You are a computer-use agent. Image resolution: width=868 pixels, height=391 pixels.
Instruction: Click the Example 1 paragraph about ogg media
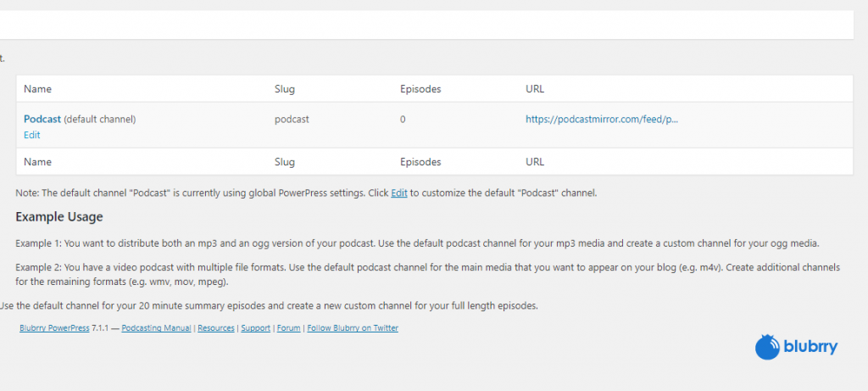(x=417, y=243)
